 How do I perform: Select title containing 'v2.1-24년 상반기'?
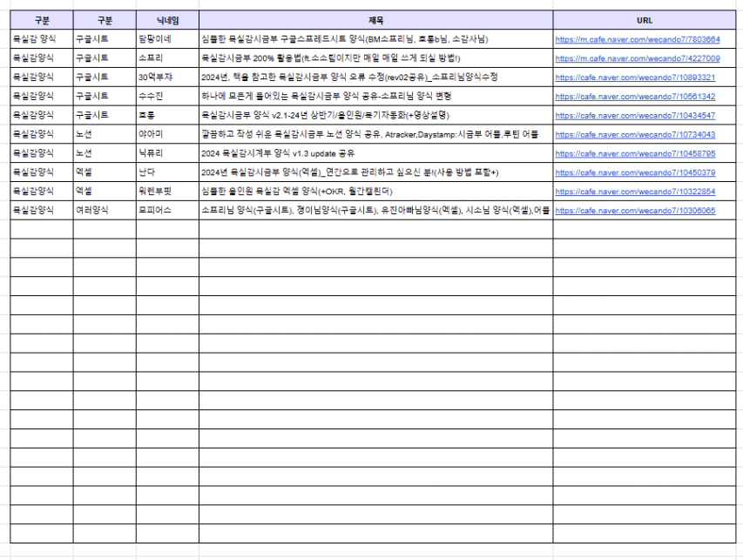coord(375,115)
